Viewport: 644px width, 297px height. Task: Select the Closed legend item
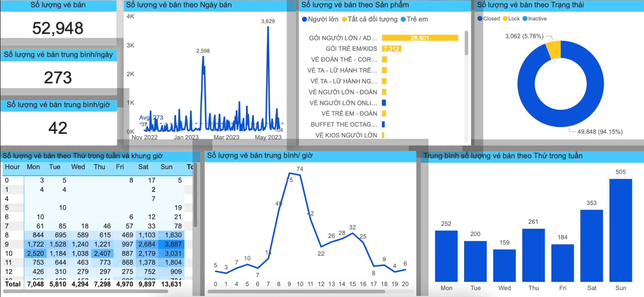click(489, 18)
